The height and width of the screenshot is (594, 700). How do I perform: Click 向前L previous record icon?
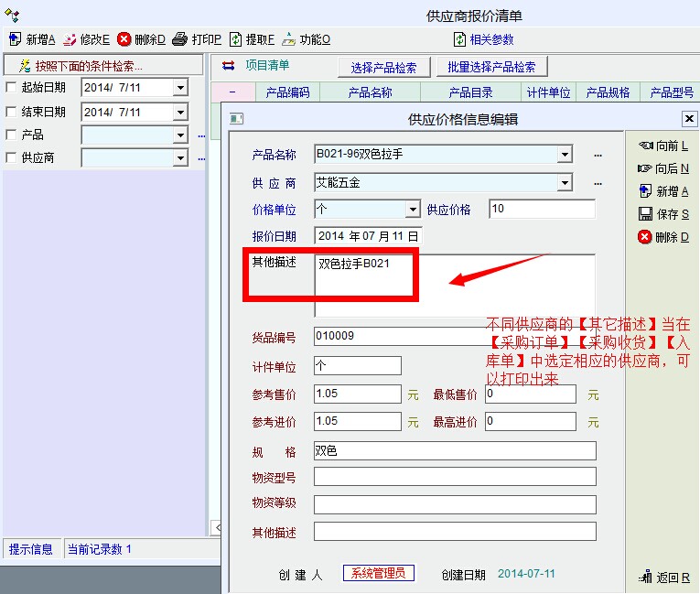click(x=645, y=146)
